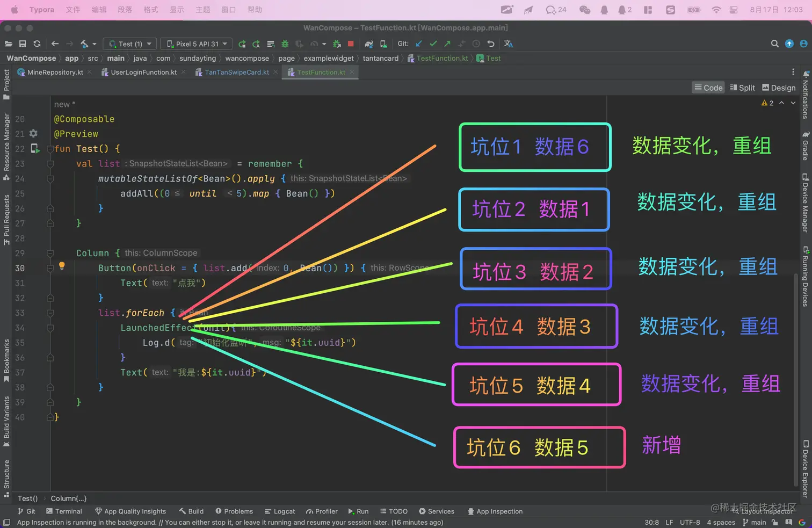The height and width of the screenshot is (528, 812).
Task: Open the Project tool window
Action: point(6,85)
